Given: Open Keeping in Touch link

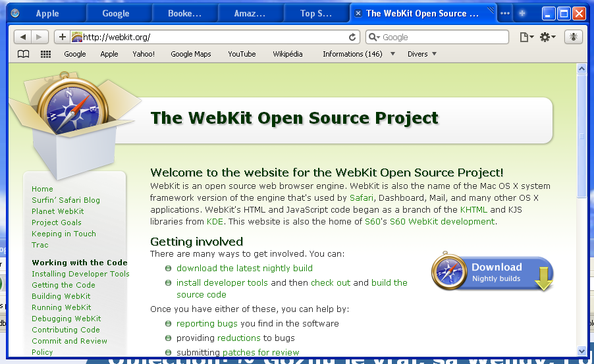Looking at the screenshot, I should pyautogui.click(x=64, y=234).
